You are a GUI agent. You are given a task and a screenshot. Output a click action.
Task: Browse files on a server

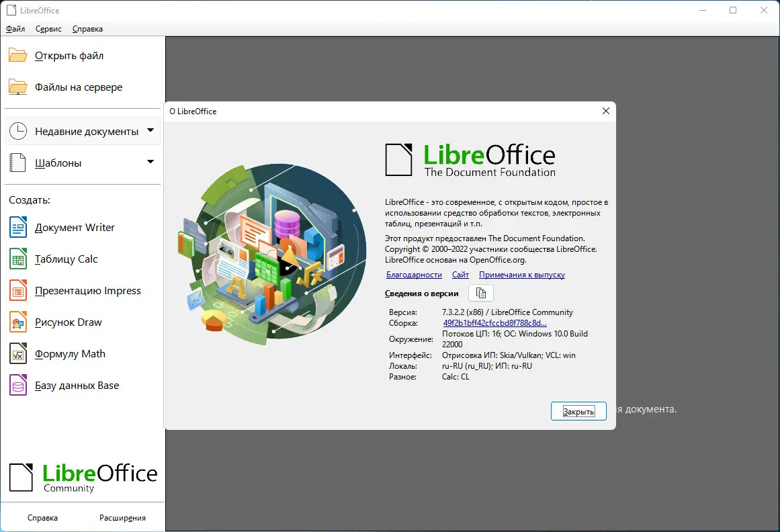(79, 87)
